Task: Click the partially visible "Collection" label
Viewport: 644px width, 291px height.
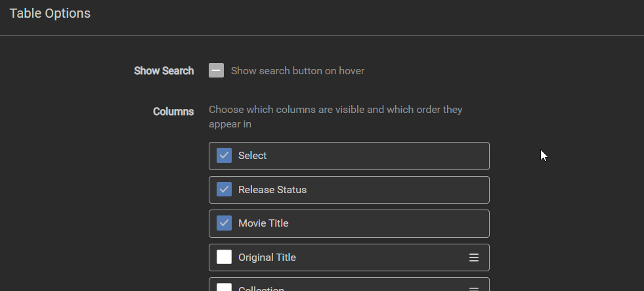Action: coord(261,289)
